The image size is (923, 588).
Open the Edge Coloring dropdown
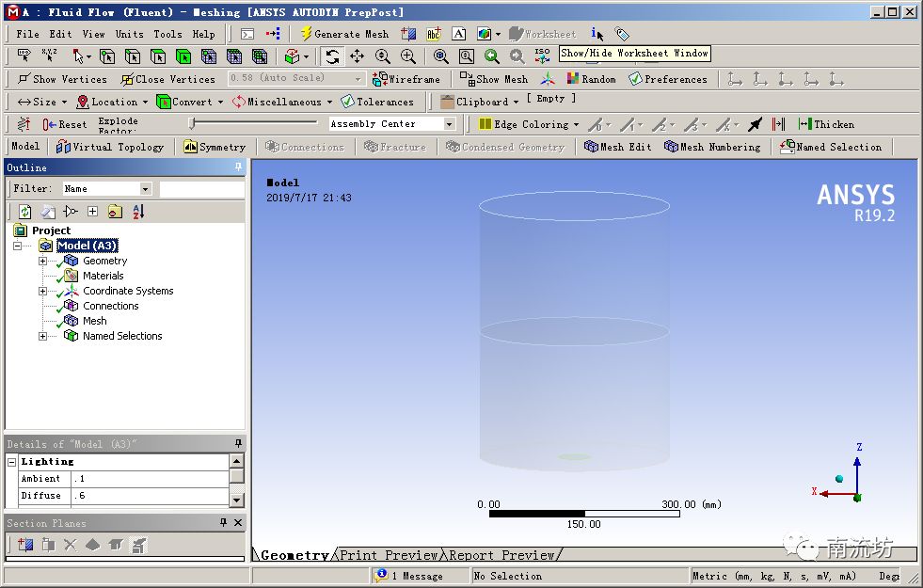click(529, 124)
